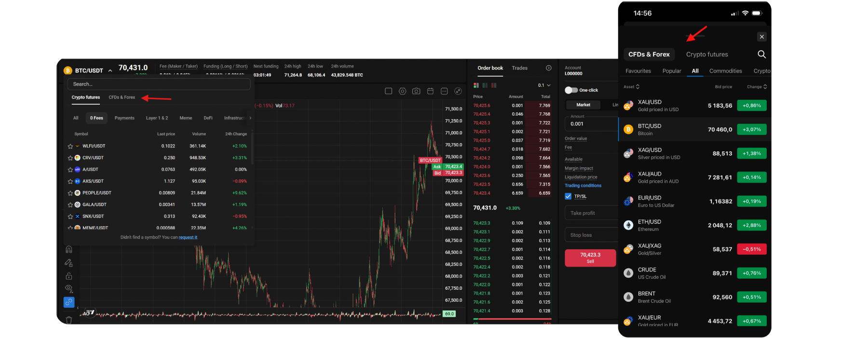Click the trash delete-drawings icon
Screen dimensions: 868x338
click(x=69, y=320)
